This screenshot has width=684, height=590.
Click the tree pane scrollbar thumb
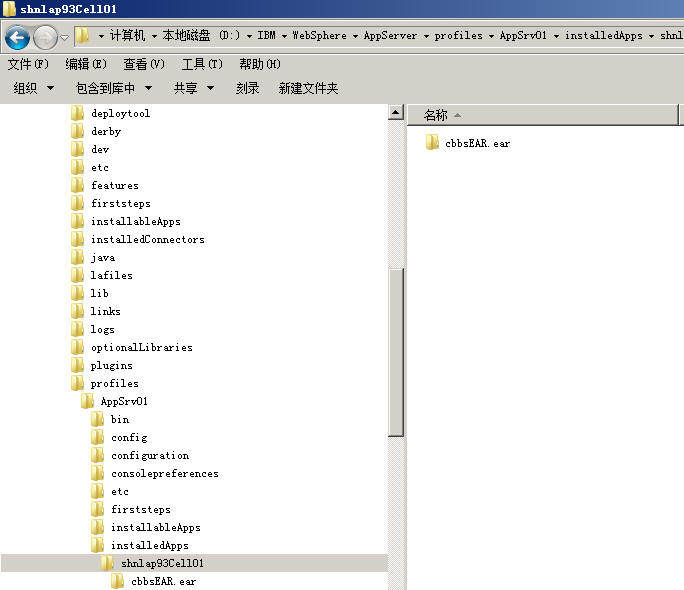pos(396,352)
